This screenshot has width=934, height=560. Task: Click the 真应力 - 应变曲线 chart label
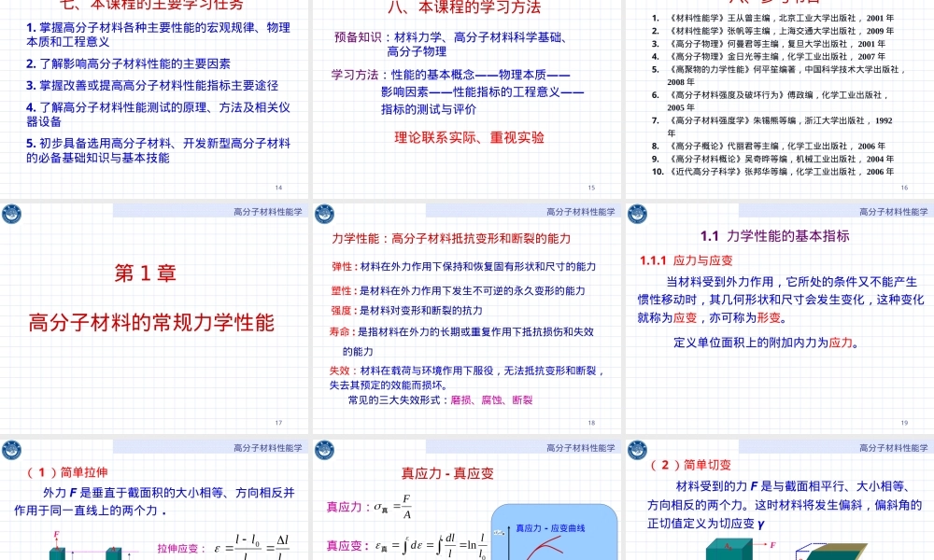[x=550, y=528]
